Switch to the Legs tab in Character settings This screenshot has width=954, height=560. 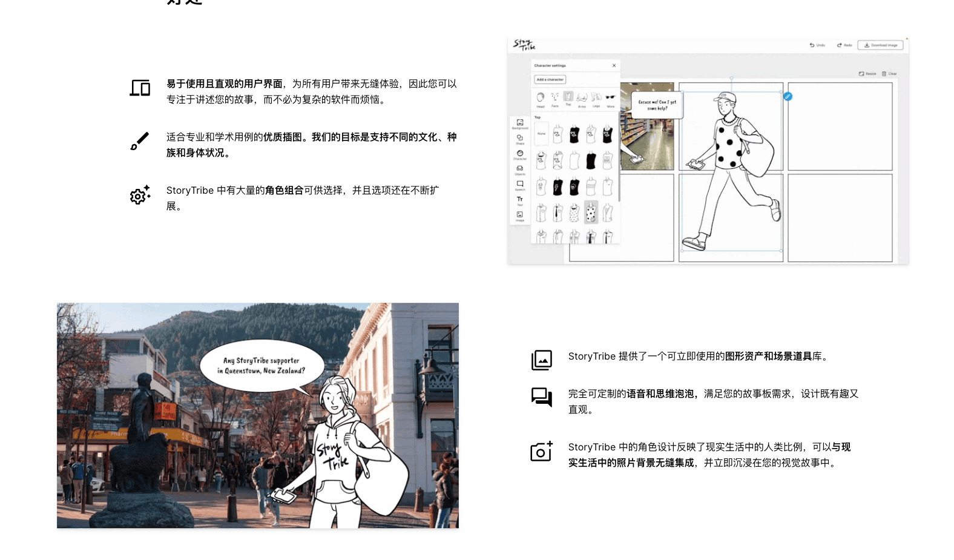pyautogui.click(x=596, y=99)
